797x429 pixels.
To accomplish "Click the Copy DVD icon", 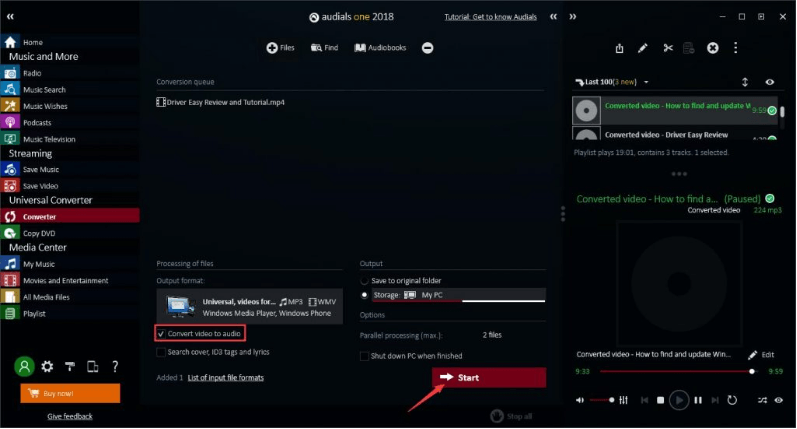I will coord(10,233).
